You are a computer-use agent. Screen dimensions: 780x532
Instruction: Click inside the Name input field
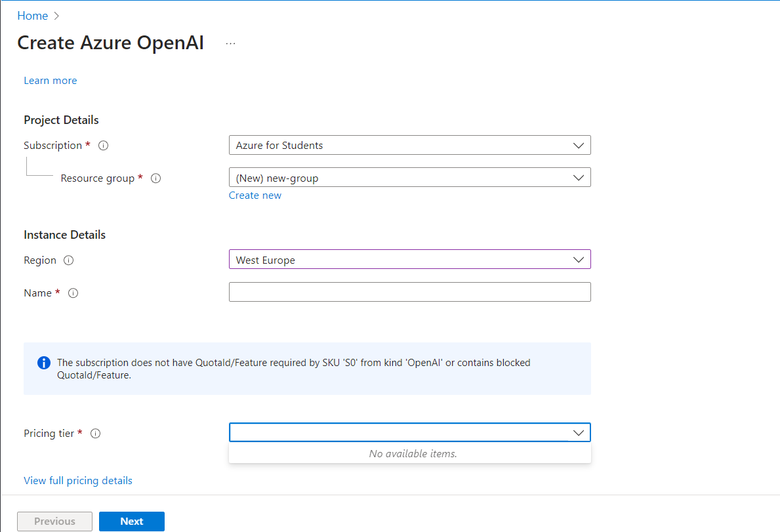click(409, 292)
